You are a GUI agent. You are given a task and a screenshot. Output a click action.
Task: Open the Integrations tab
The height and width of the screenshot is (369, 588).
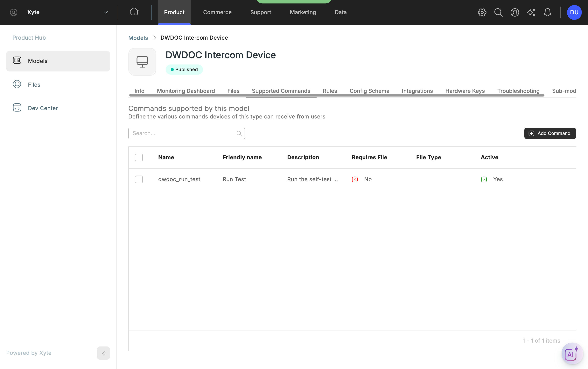point(417,91)
